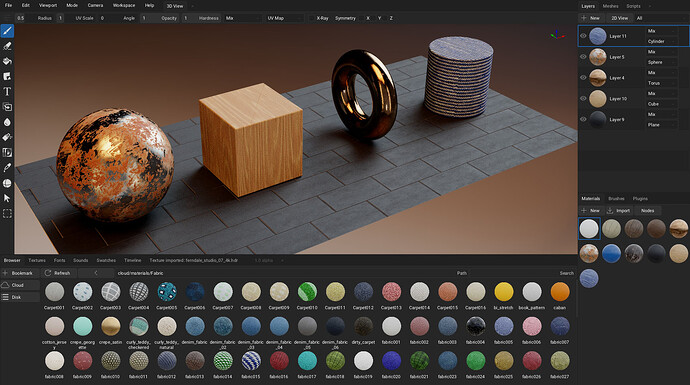690x385 pixels.
Task: Switch to the Swatches tab
Action: click(x=106, y=260)
